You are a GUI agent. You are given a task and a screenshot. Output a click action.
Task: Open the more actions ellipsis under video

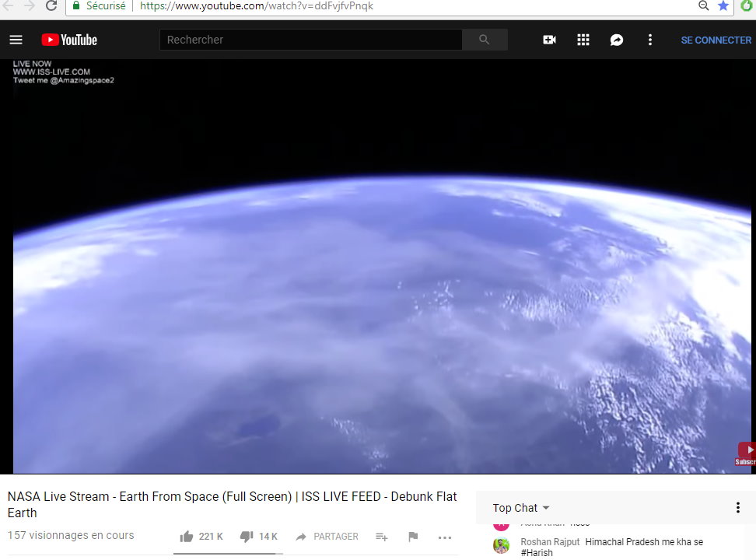click(445, 537)
